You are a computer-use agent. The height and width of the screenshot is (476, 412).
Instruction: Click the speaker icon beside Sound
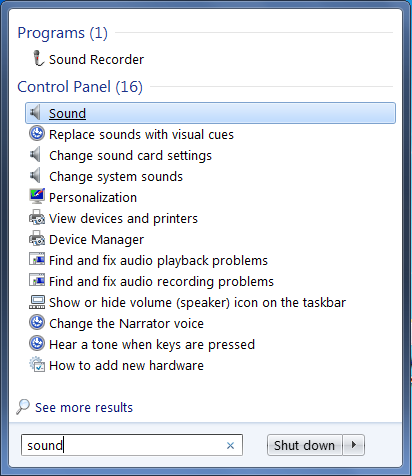pyautogui.click(x=35, y=112)
